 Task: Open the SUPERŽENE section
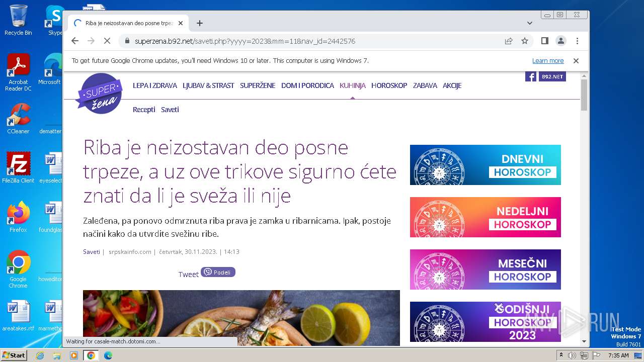coord(258,85)
